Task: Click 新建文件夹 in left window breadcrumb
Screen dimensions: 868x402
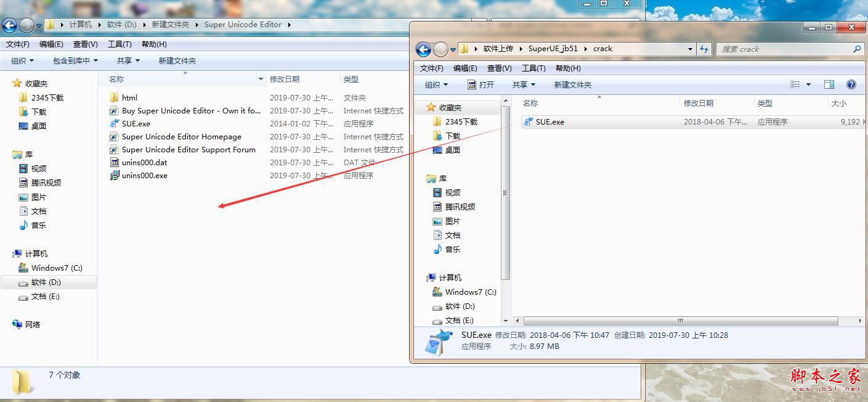Action: [x=171, y=25]
